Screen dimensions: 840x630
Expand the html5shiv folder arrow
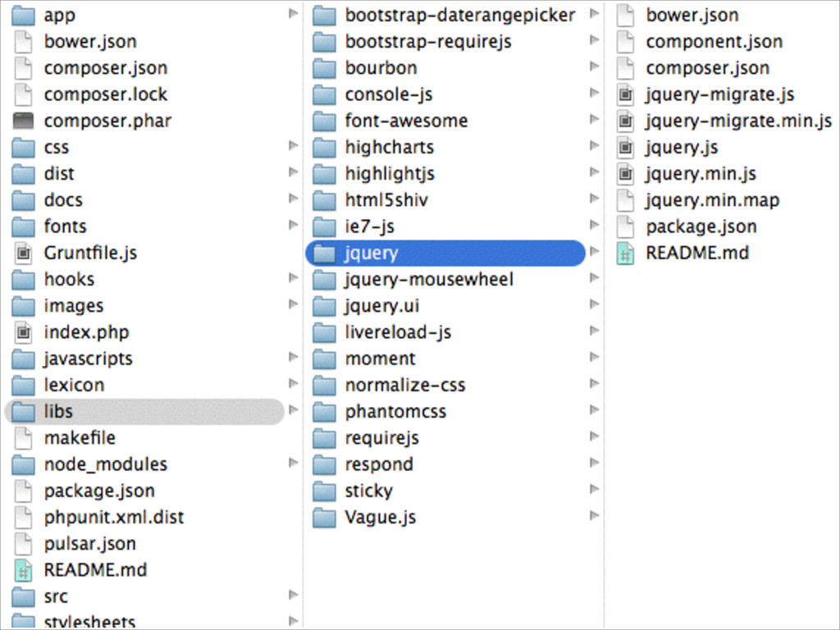(x=594, y=199)
